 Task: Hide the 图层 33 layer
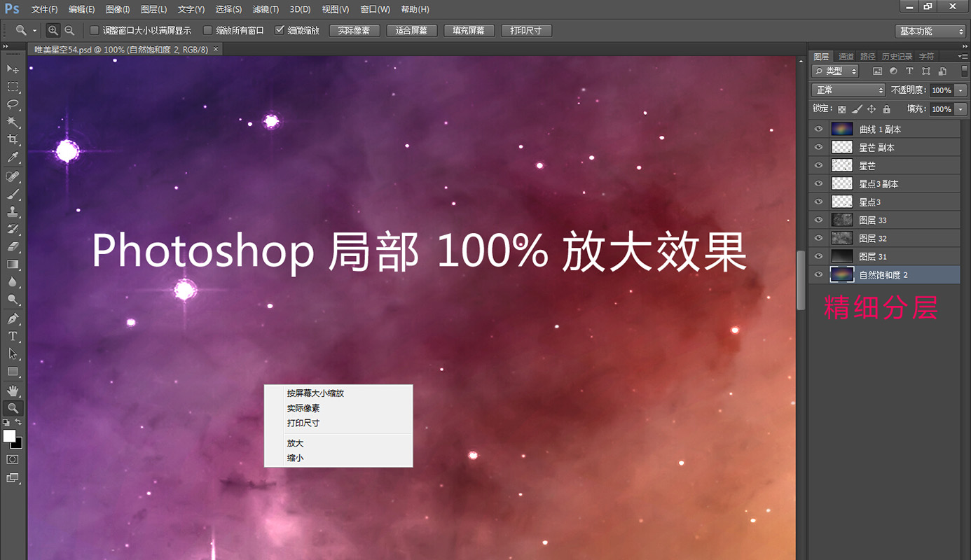[x=818, y=220]
